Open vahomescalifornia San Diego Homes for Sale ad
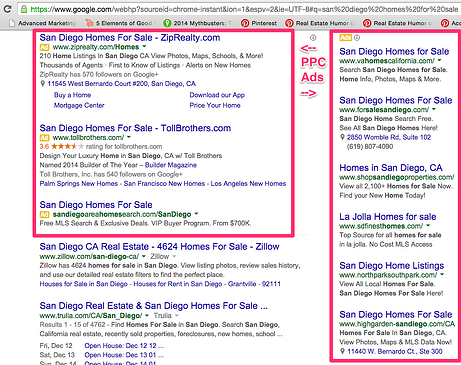Screen dimensions: 461x365 point(394,52)
